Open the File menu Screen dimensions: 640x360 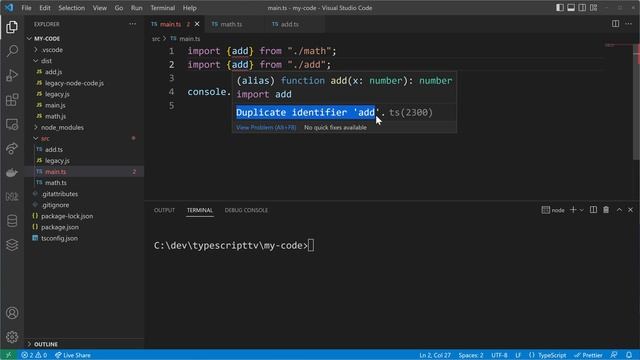tap(26, 8)
